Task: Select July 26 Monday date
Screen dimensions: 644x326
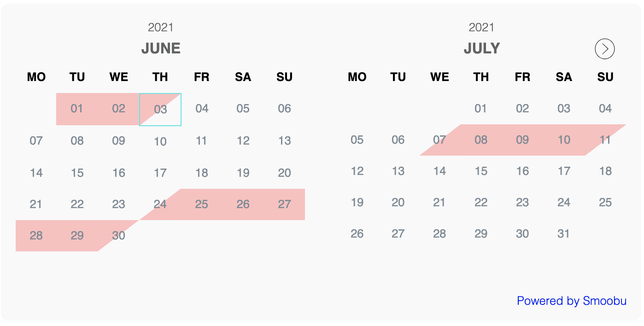Action: (357, 234)
